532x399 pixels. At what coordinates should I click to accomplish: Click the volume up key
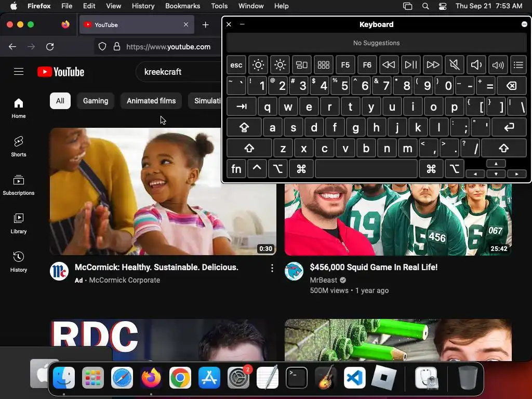click(498, 65)
